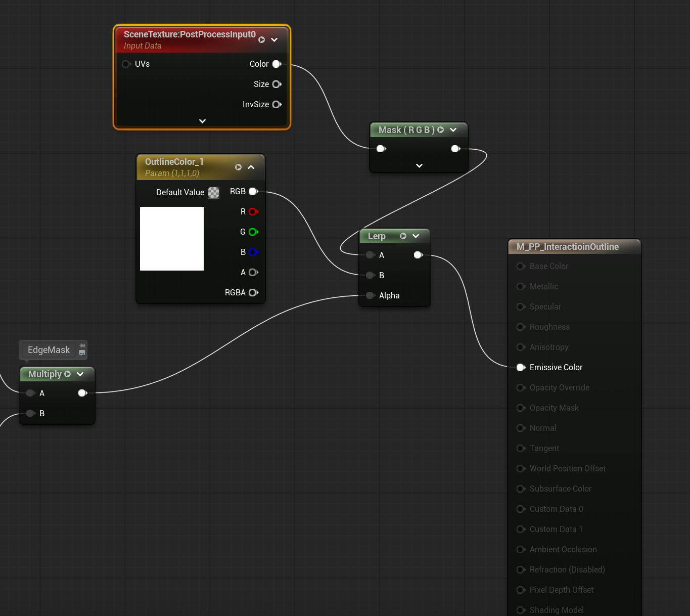Viewport: 690px width, 616px height.
Task: Click World Position Offset pin
Action: coord(521,468)
